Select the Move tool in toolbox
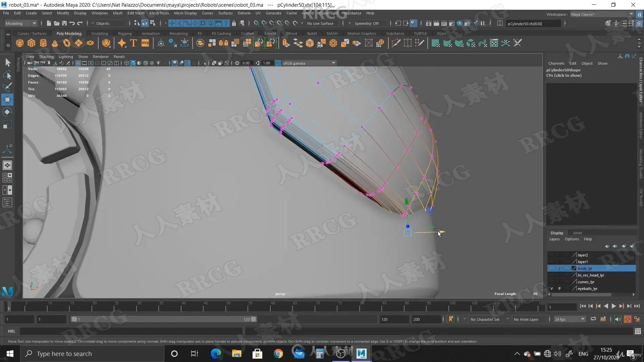The height and width of the screenshot is (362, 644). 7,99
